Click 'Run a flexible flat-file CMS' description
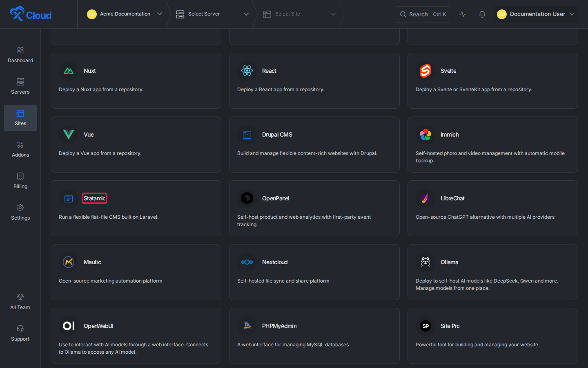This screenshot has width=588, height=368. (x=109, y=217)
